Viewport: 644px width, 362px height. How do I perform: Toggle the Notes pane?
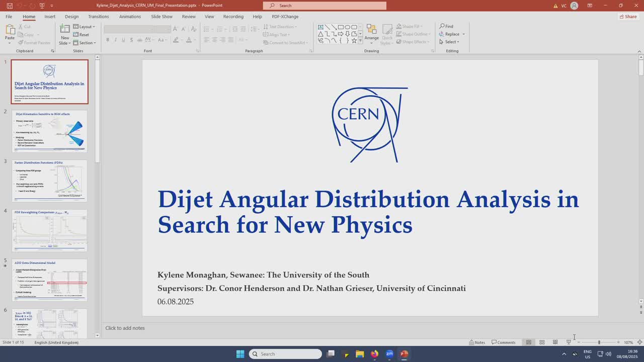(x=477, y=342)
